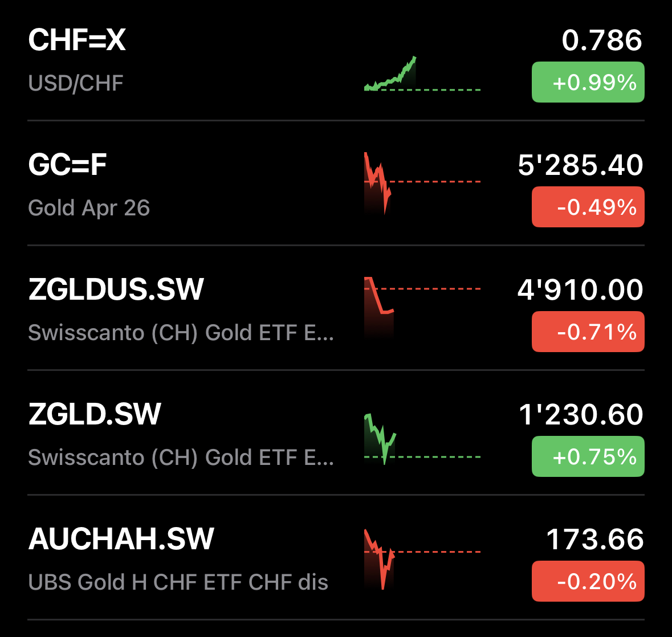This screenshot has width=672, height=637.
Task: Open the ZGLDUS.SW ticker symbol
Action: pyautogui.click(x=116, y=289)
